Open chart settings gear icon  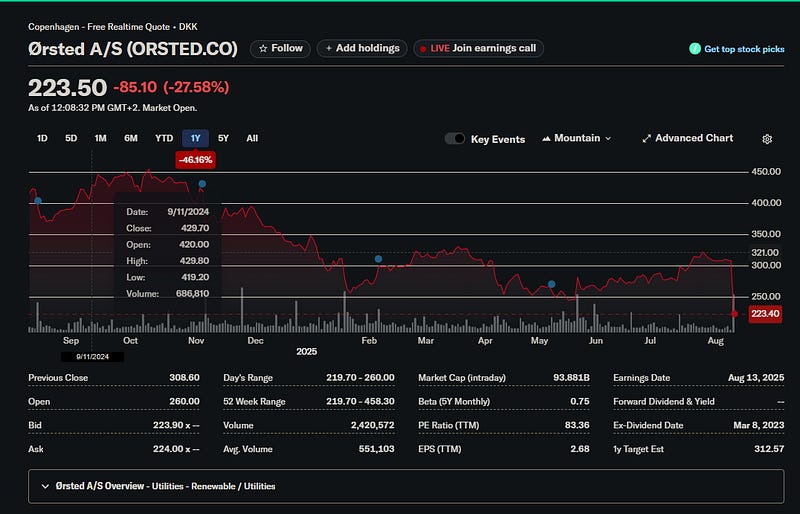coord(767,139)
